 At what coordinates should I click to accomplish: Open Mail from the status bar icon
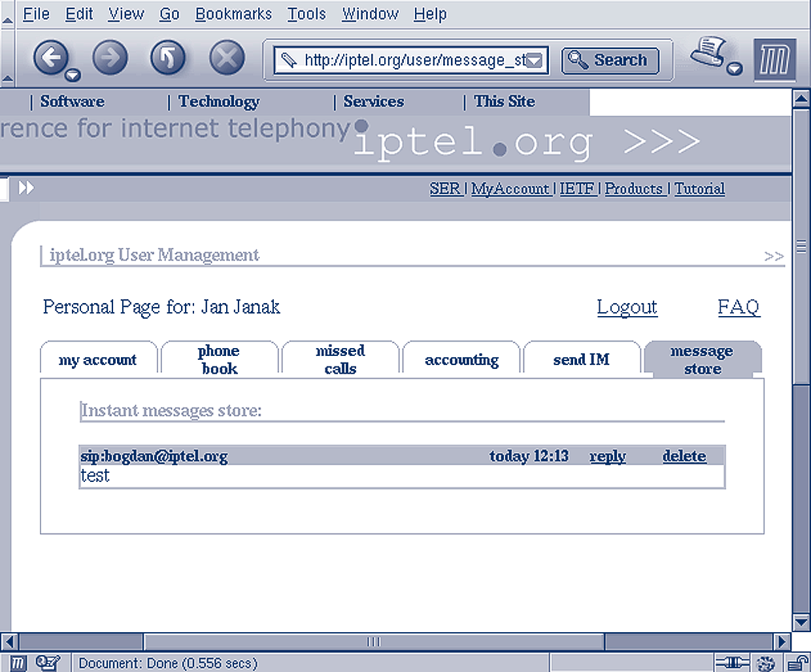(x=48, y=663)
